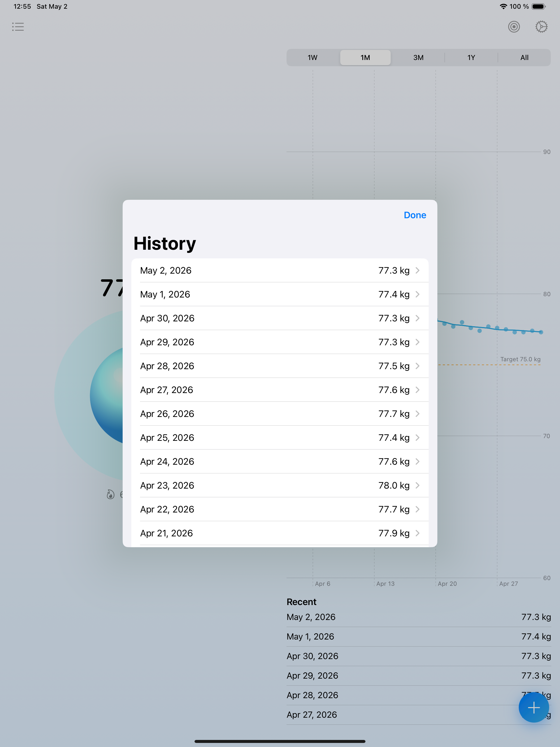560x747 pixels.
Task: Select Apr 30, 2026 in Recent list
Action: (x=419, y=656)
